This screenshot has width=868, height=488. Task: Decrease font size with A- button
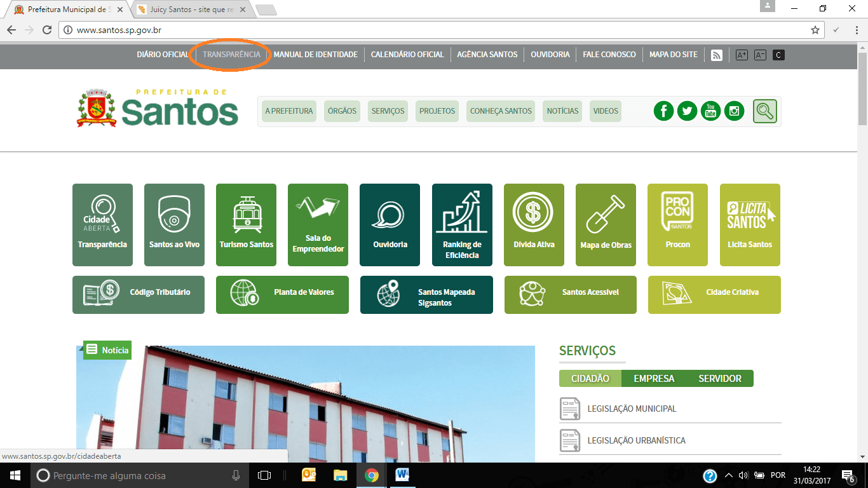(760, 55)
